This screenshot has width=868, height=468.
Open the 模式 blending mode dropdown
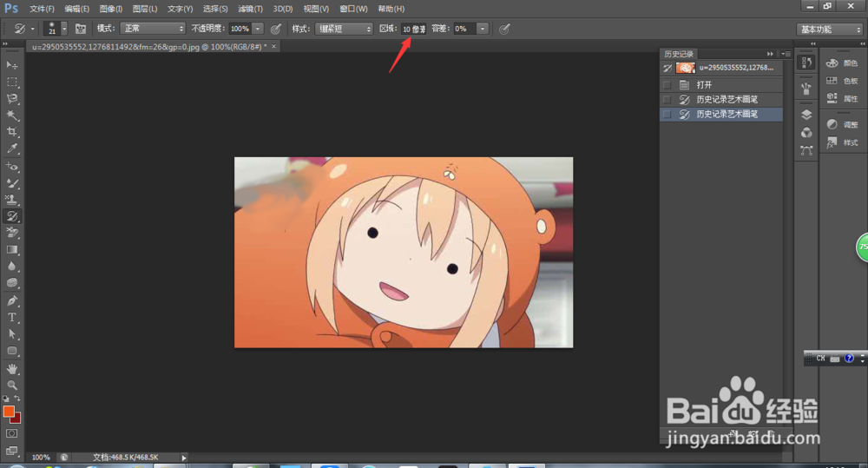point(152,29)
